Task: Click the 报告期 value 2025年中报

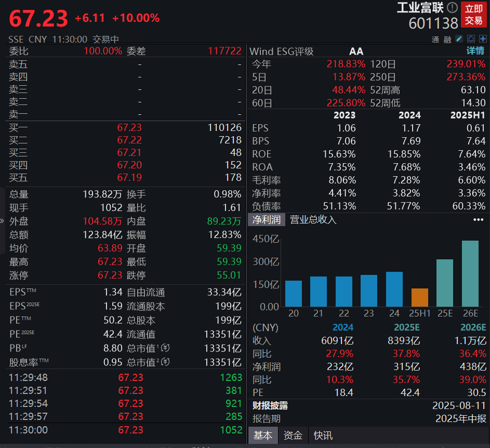Action: pos(460,418)
